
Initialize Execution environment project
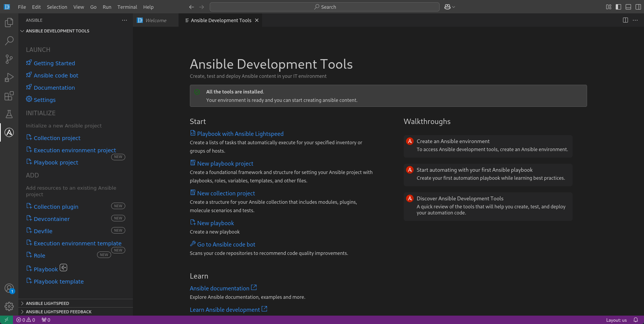(75, 150)
